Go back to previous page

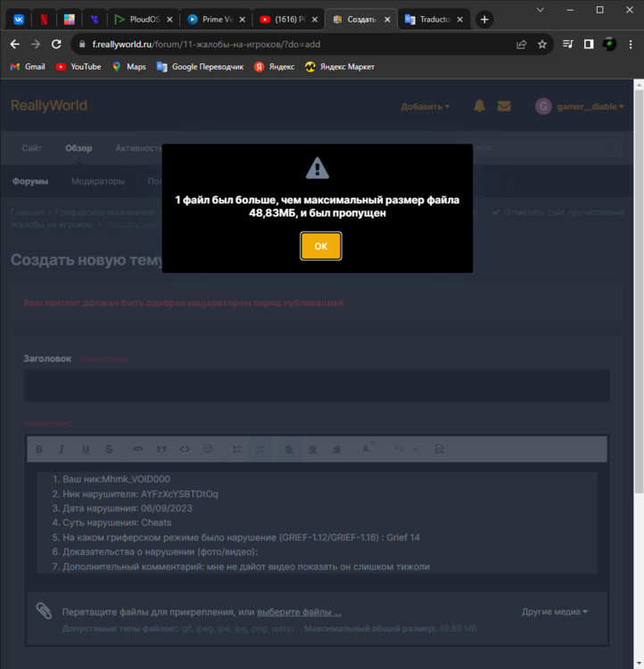15,45
